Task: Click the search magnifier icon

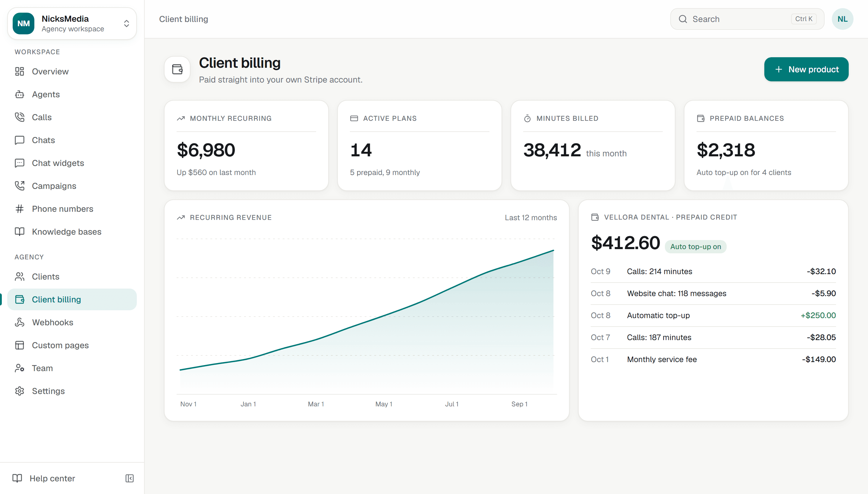Action: tap(683, 19)
